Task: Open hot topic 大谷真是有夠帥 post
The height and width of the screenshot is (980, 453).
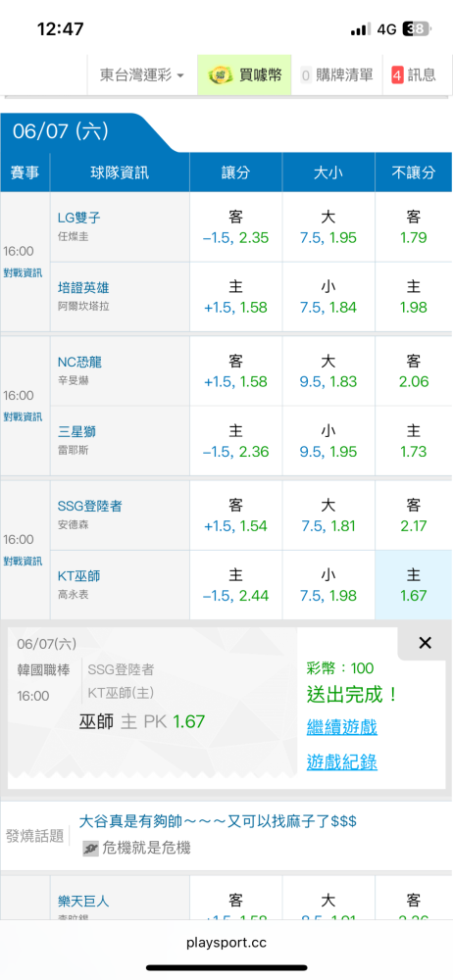Action: coord(218,820)
